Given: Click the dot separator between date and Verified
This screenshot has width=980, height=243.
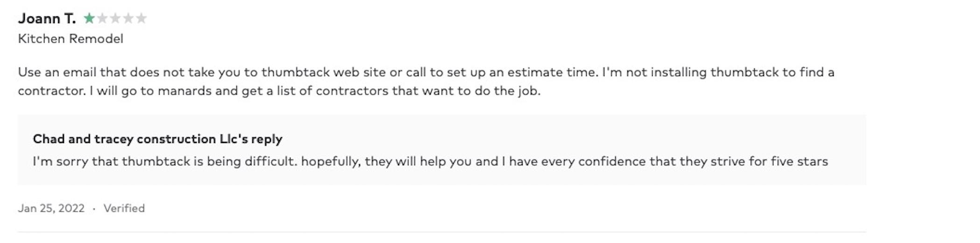Looking at the screenshot, I should [94, 209].
